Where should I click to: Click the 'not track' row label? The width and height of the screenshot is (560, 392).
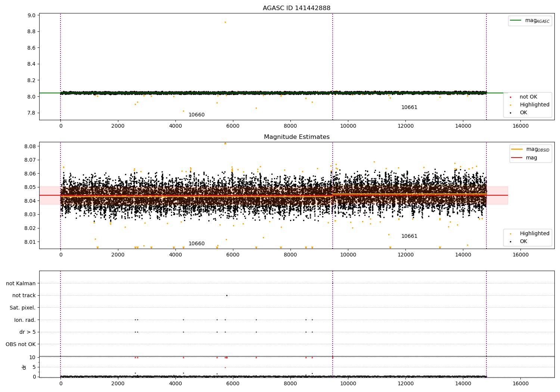[24, 295]
